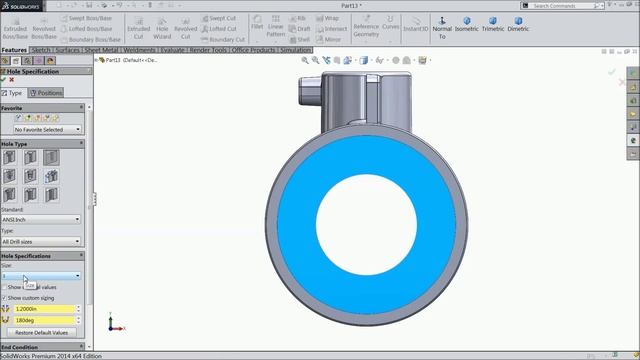Pick the Legacy Hole type icon
Viewport: 640px width, 360px height.
(51, 176)
